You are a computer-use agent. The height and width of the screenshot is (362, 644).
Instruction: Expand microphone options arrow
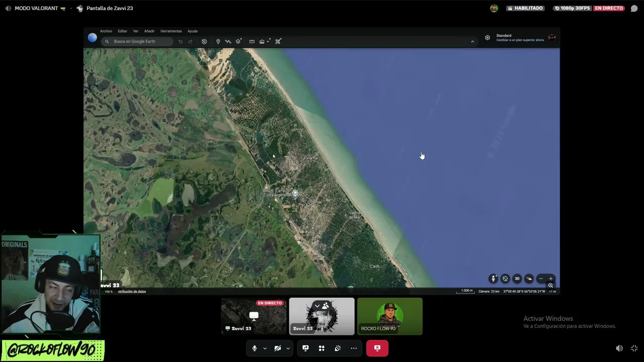(x=265, y=348)
